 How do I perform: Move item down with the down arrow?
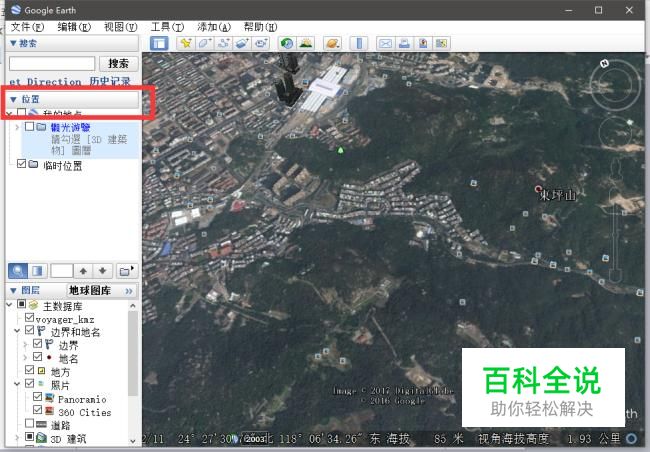(103, 271)
